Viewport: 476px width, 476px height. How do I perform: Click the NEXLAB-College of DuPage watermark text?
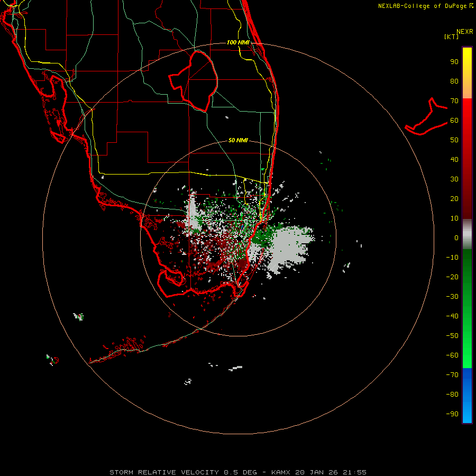pyautogui.click(x=425, y=6)
